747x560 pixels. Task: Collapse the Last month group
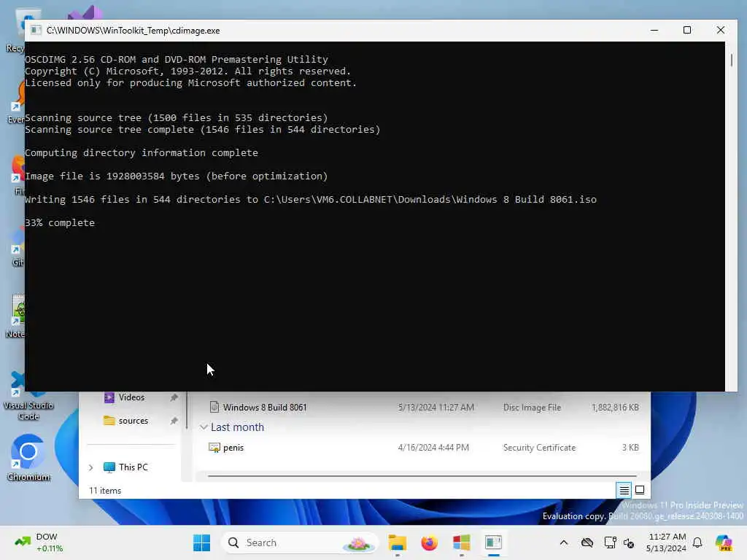pos(204,427)
